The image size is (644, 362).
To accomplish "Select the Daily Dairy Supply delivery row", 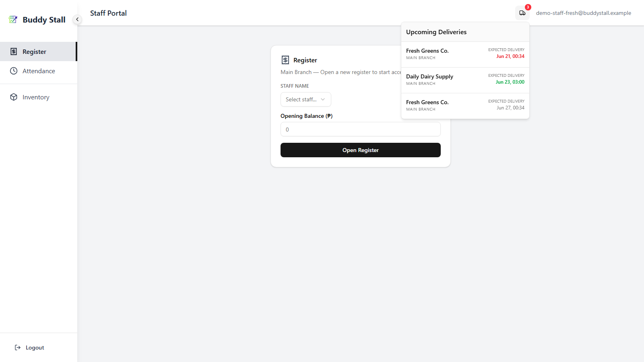I will (465, 80).
